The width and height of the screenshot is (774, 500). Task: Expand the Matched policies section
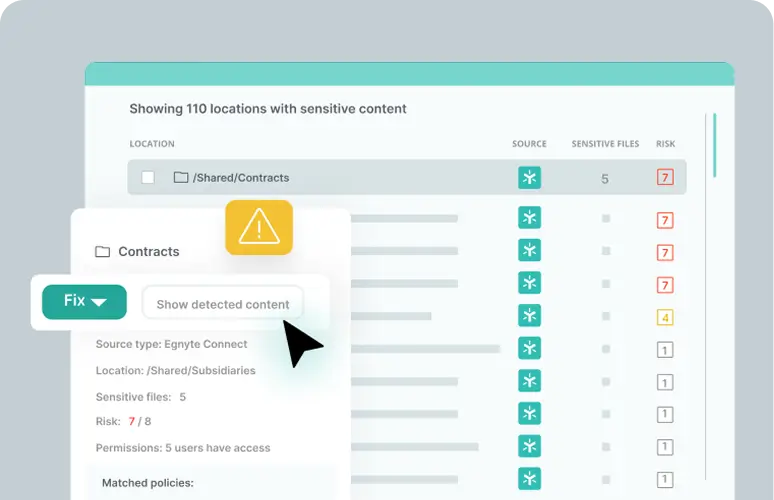click(x=147, y=483)
